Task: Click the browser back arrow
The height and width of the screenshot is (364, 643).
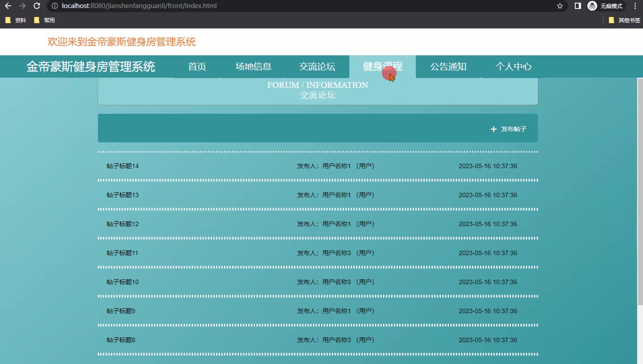Action: point(8,6)
